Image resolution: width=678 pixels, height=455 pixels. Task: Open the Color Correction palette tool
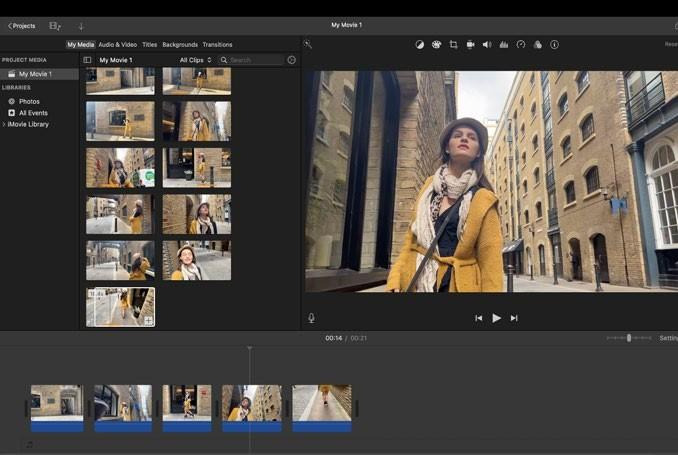436,45
